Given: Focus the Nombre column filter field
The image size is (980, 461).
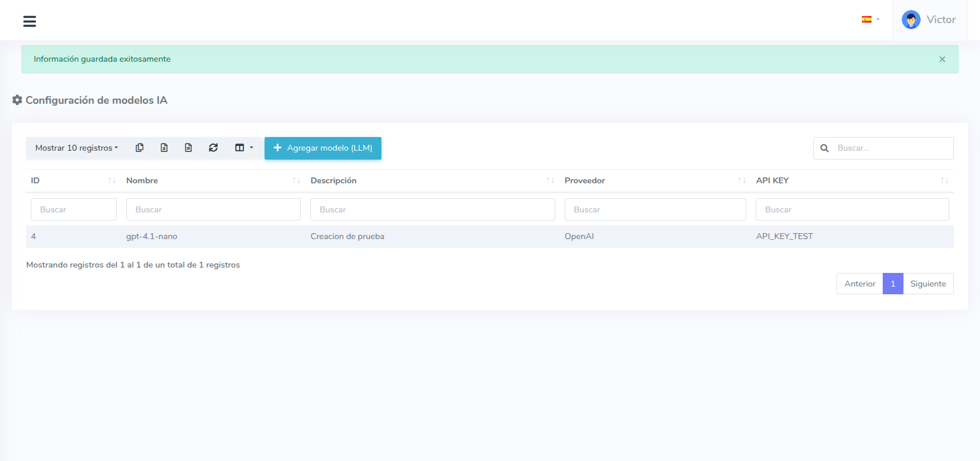Looking at the screenshot, I should (213, 209).
